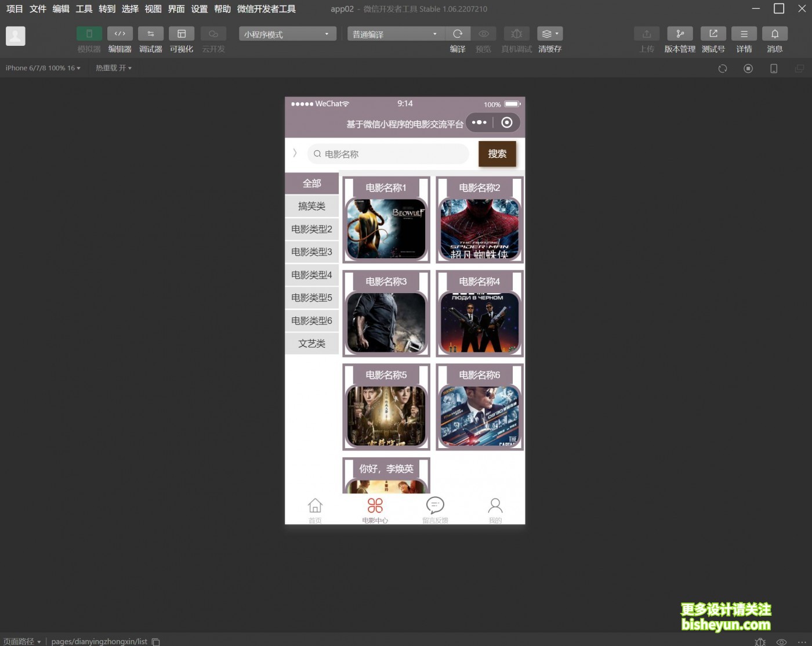Open the 电影名称4 Men in Black poster
This screenshot has height=646, width=812.
tap(480, 322)
